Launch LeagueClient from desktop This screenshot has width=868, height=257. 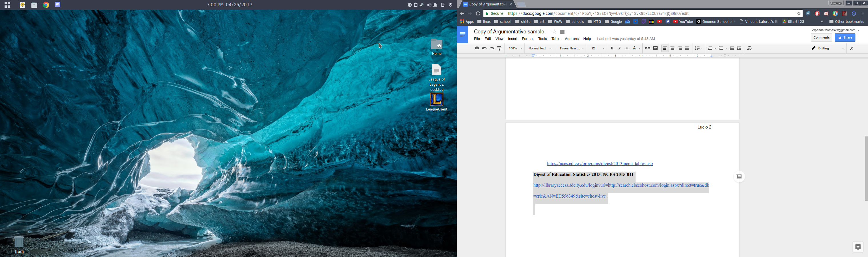pos(437,102)
